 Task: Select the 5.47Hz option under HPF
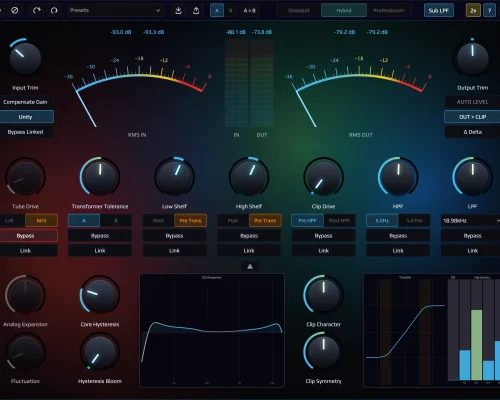click(414, 221)
